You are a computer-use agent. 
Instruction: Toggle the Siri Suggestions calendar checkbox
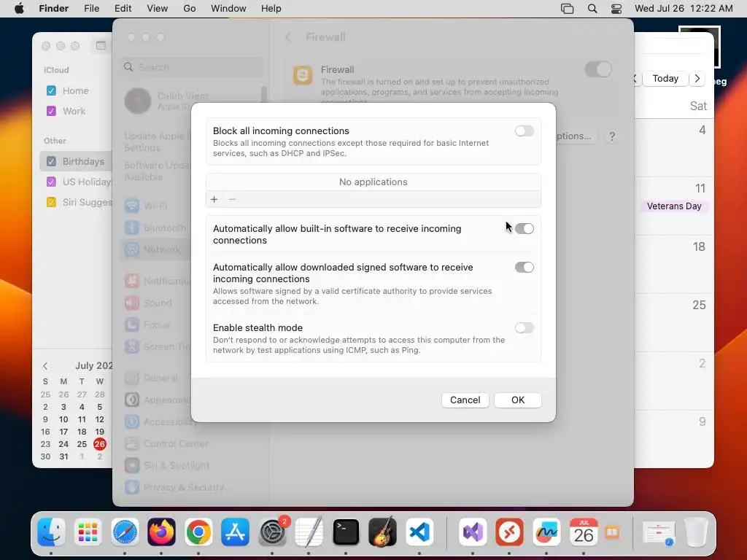[x=52, y=203]
